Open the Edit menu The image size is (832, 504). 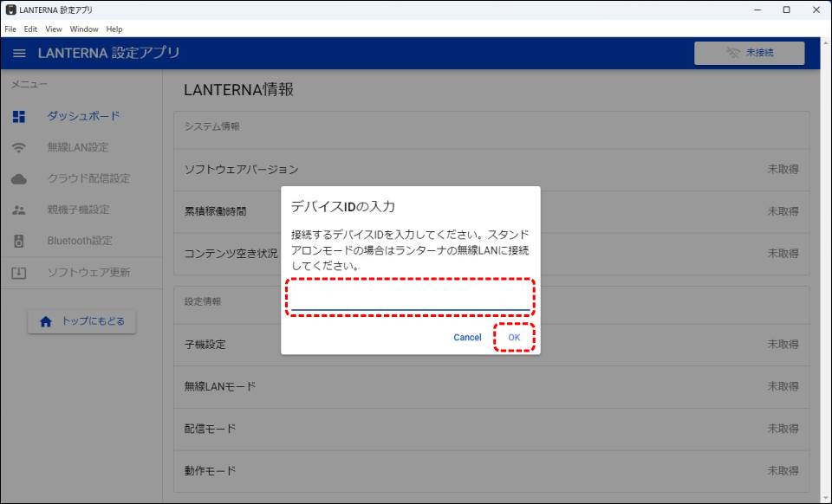tap(30, 29)
